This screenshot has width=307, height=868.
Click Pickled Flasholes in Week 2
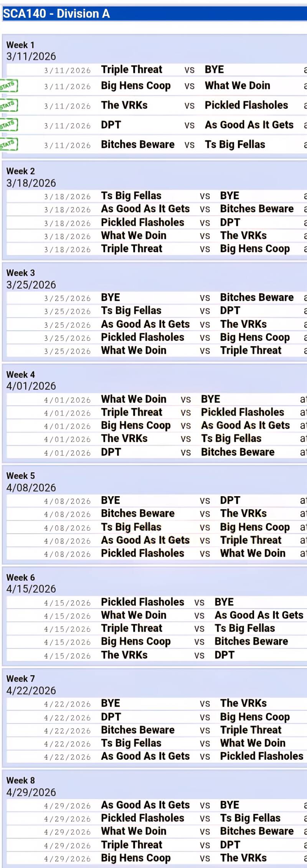(x=142, y=222)
